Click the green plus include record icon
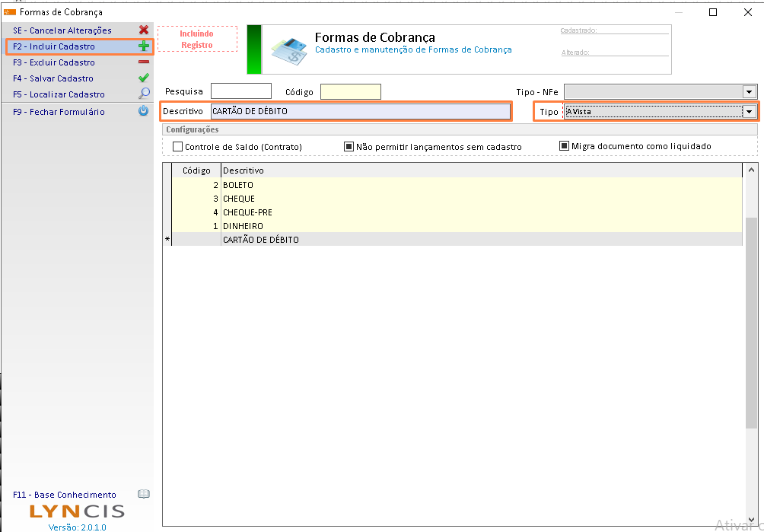This screenshot has height=532, width=764. click(x=143, y=46)
